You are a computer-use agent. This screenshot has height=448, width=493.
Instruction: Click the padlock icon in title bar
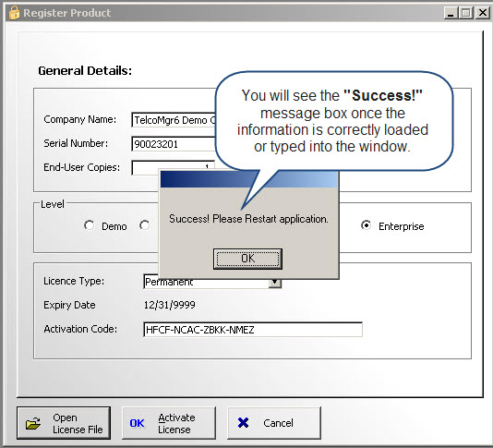[x=14, y=13]
